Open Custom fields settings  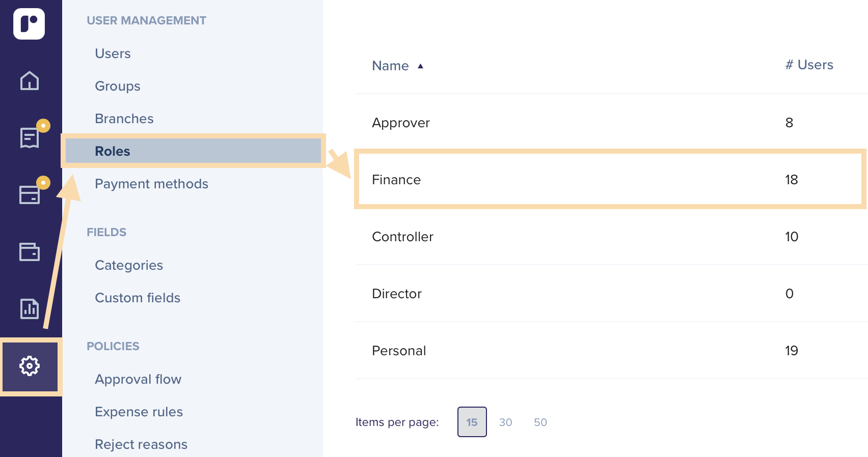click(138, 298)
